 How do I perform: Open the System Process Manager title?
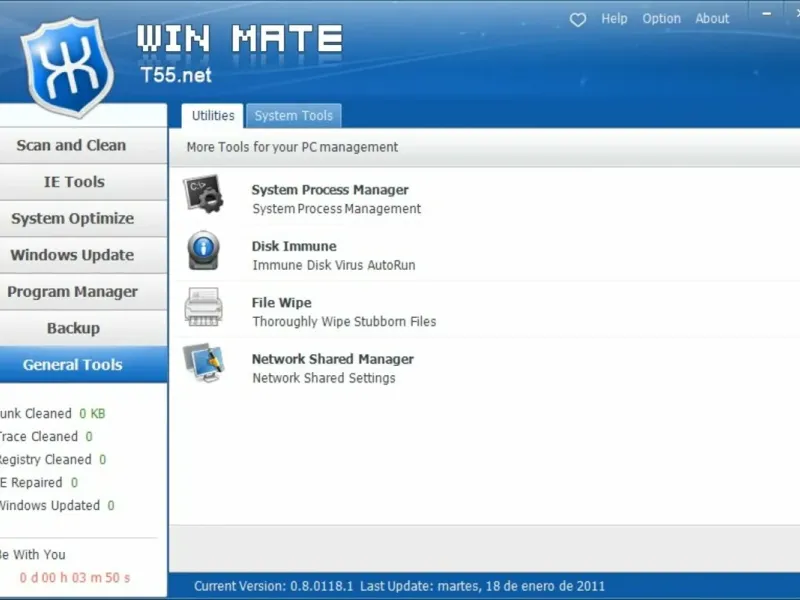click(x=330, y=190)
